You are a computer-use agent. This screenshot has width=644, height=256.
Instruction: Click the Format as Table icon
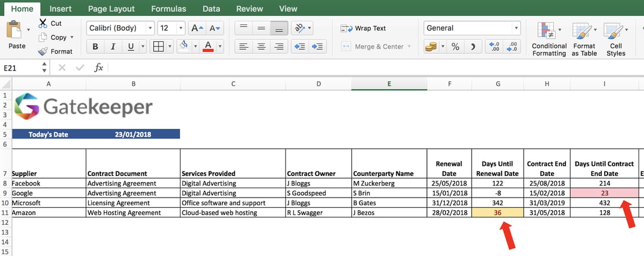pos(584,39)
